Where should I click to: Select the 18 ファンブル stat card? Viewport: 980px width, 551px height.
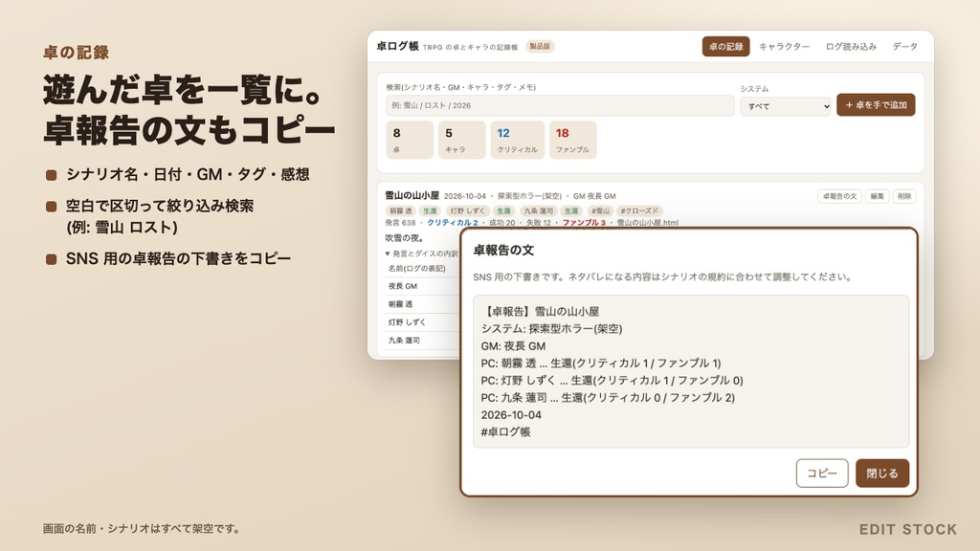(572, 140)
